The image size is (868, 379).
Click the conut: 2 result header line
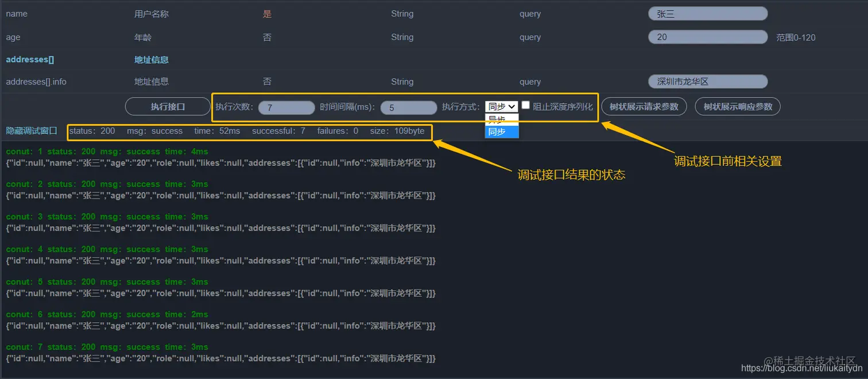(107, 184)
